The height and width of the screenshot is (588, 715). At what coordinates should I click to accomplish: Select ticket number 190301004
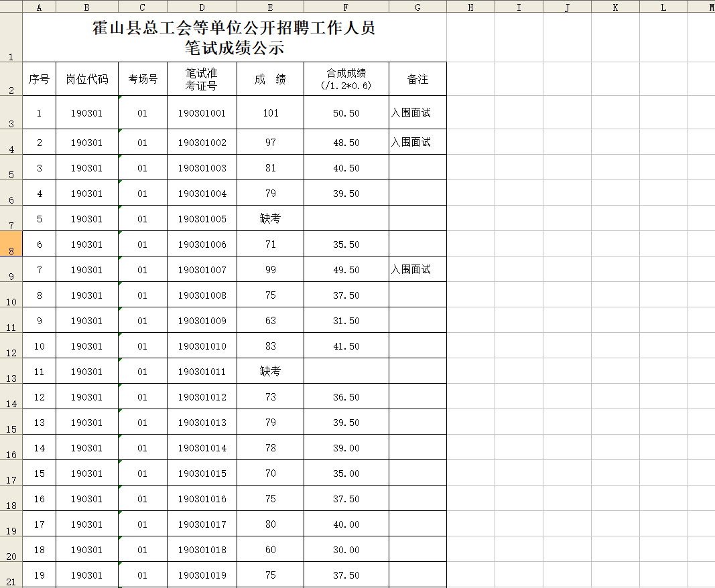[x=202, y=194]
